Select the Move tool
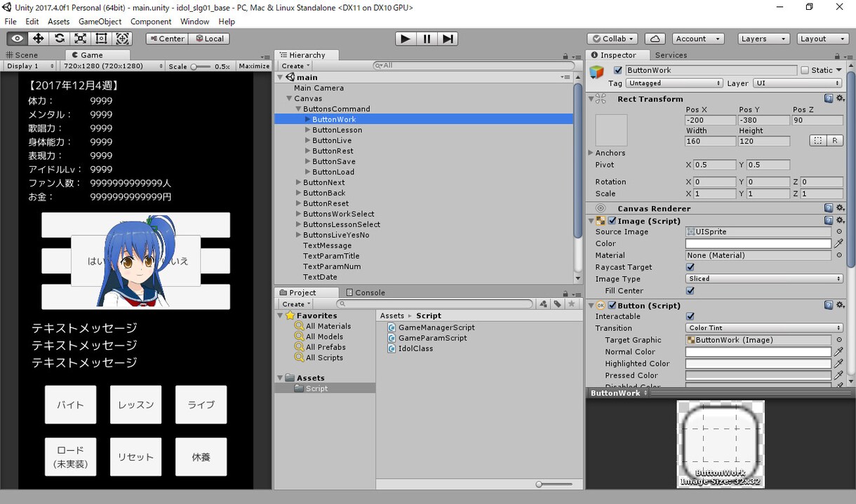This screenshot has width=856, height=504. 39,39
